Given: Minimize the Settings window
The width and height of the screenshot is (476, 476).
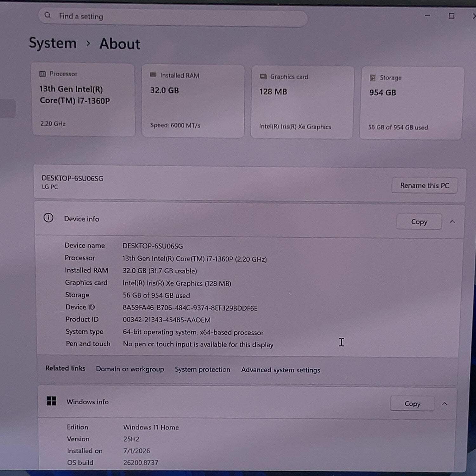Looking at the screenshot, I should (x=427, y=16).
